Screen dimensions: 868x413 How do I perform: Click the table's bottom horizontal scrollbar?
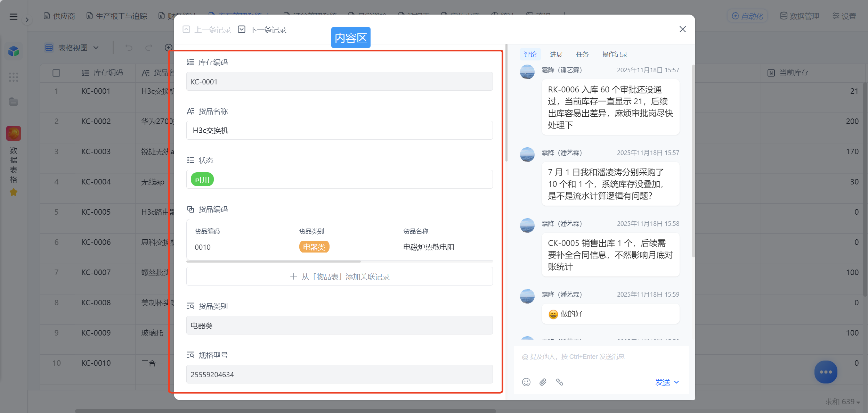click(x=285, y=411)
